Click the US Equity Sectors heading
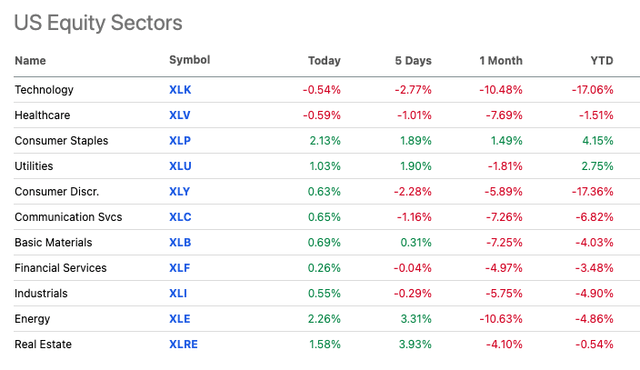This screenshot has width=640, height=370. pos(98,23)
